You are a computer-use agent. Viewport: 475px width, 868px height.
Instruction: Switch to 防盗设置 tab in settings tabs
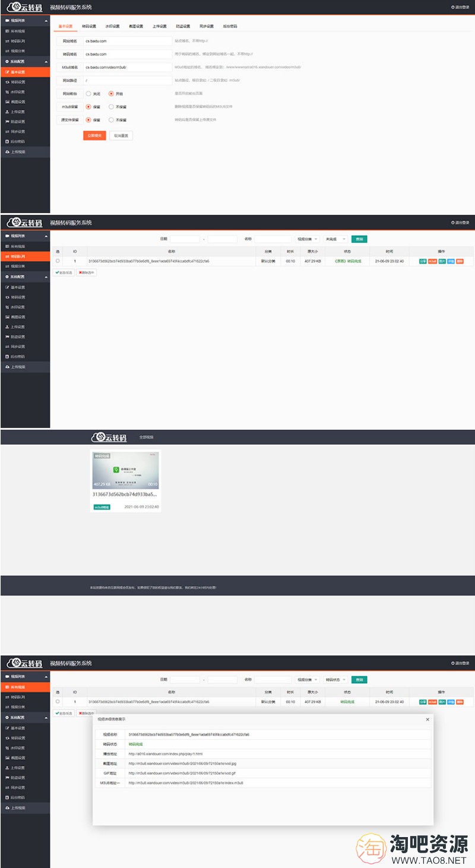(183, 27)
